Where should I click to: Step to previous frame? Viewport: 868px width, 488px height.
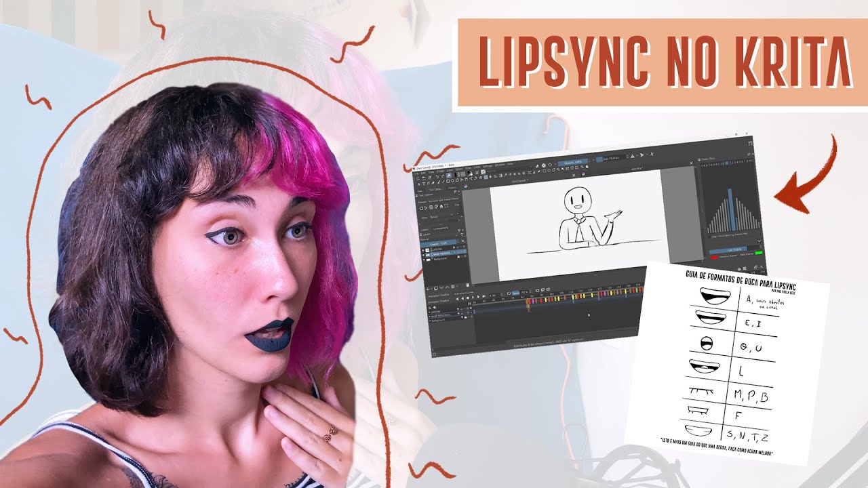pos(462,298)
